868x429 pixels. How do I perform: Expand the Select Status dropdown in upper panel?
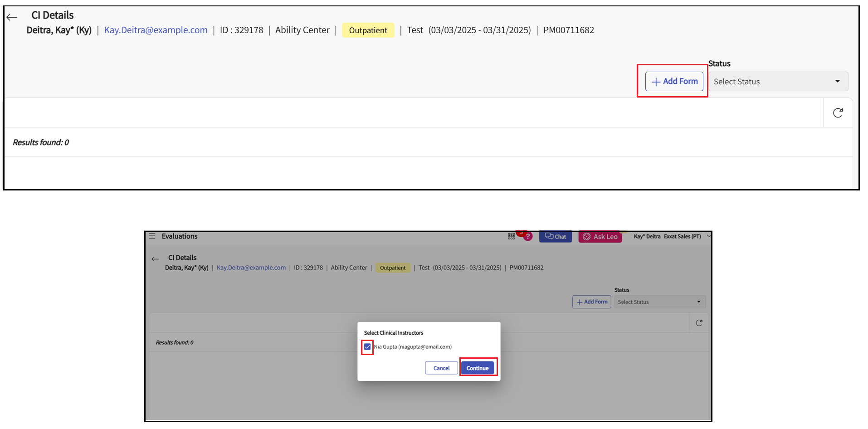coord(778,82)
